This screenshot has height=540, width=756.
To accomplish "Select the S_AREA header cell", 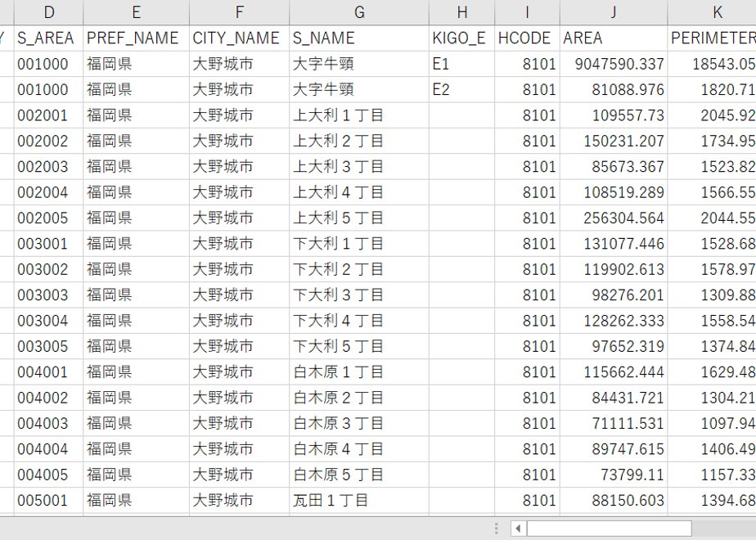I will pyautogui.click(x=49, y=38).
